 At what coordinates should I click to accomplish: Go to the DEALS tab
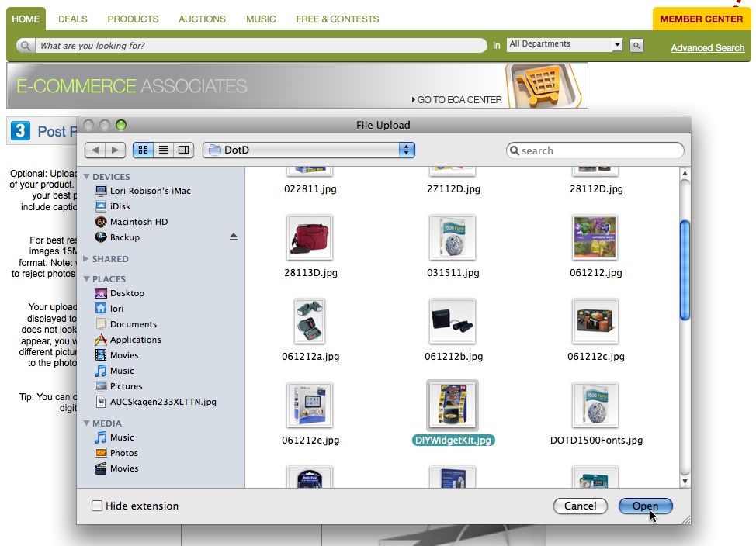pos(73,19)
